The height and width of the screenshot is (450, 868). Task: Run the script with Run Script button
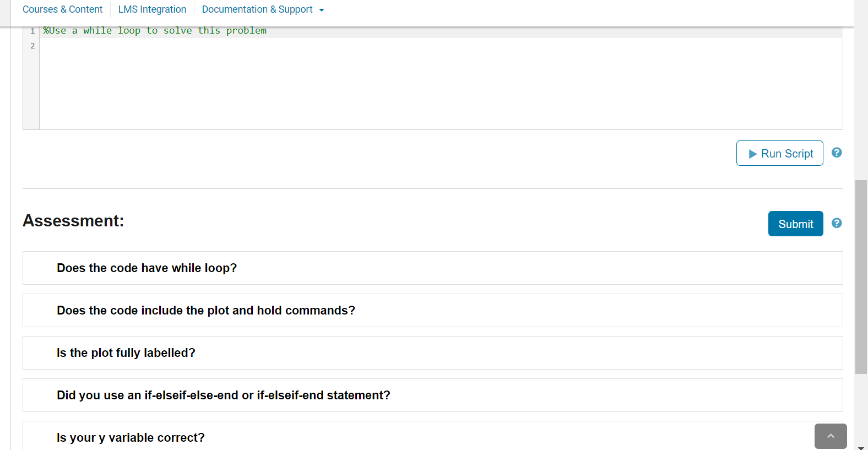[779, 153]
